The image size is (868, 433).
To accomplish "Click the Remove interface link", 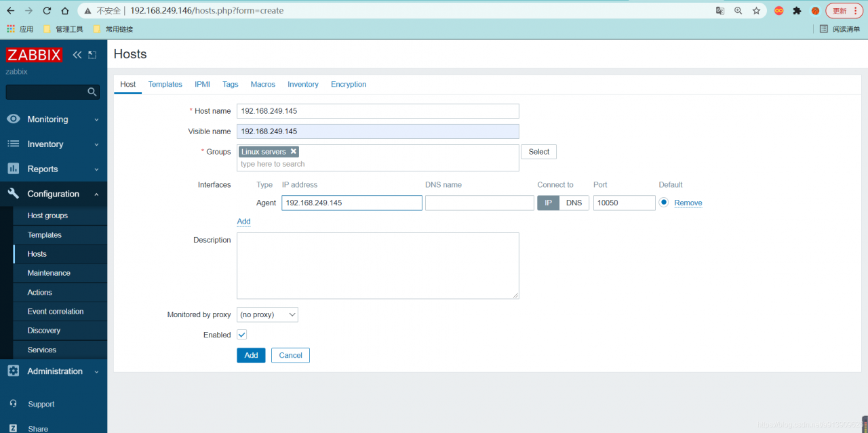I will [688, 203].
